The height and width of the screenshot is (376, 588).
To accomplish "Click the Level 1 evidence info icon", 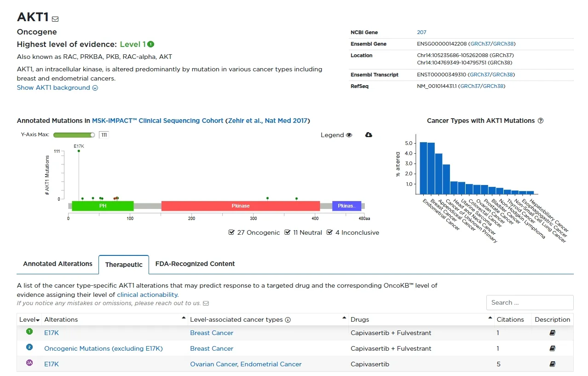I will coord(151,44).
